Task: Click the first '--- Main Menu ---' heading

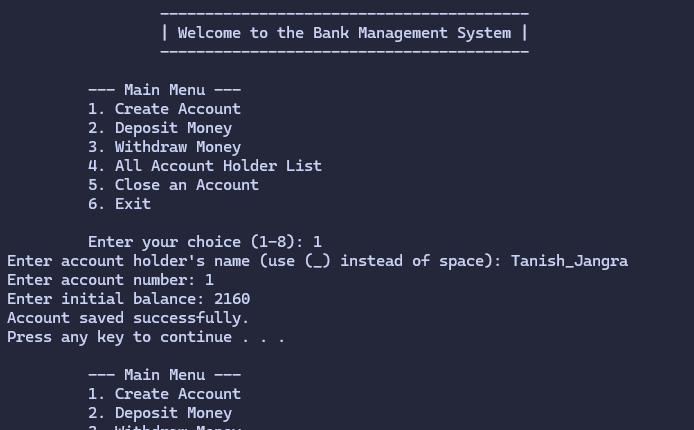Action: click(165, 90)
